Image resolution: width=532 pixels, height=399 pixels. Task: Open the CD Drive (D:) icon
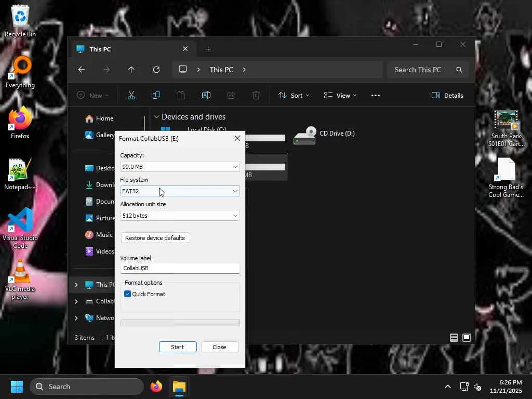(305, 136)
